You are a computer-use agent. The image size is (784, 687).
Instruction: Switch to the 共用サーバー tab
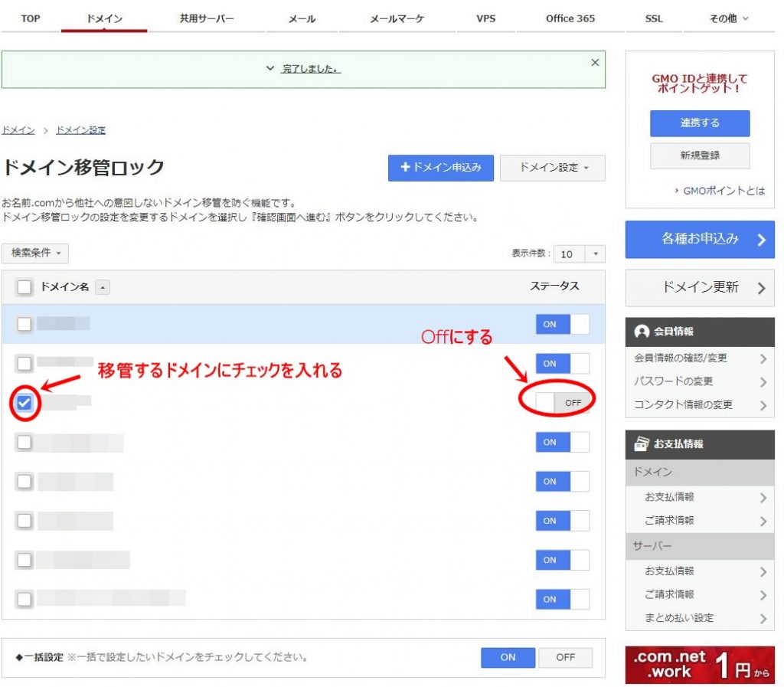point(207,18)
